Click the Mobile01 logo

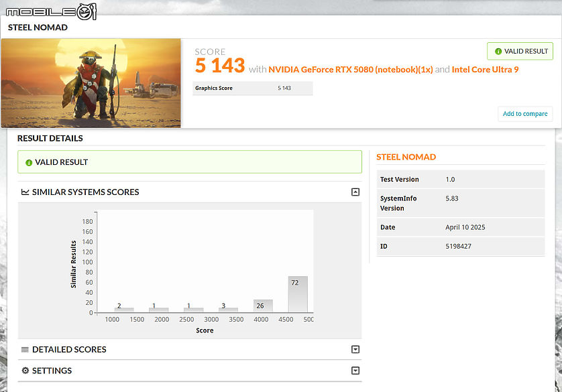(51, 12)
